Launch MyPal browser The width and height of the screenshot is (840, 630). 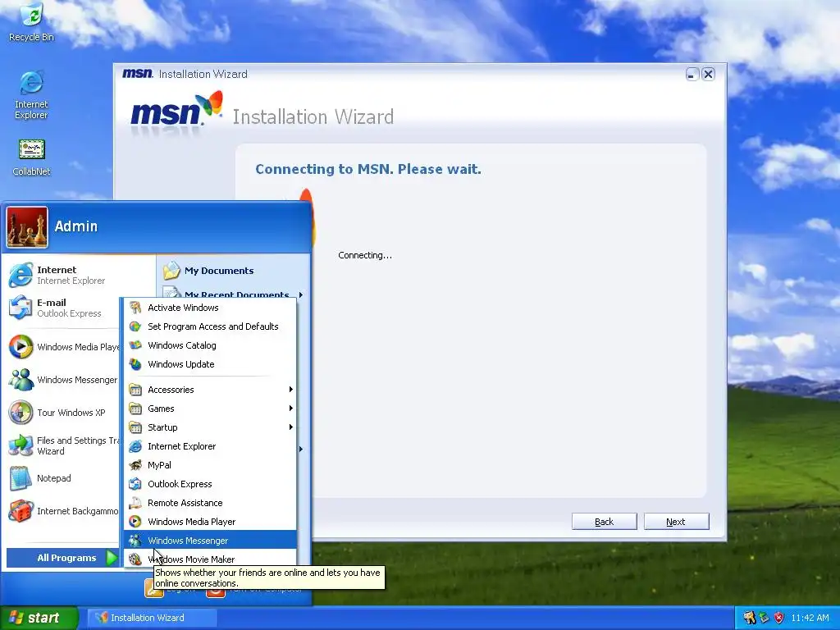(210, 465)
